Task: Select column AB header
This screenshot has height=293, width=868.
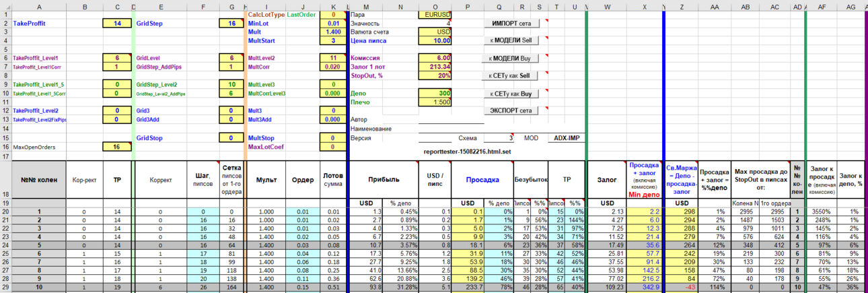Action: pyautogui.click(x=745, y=5)
